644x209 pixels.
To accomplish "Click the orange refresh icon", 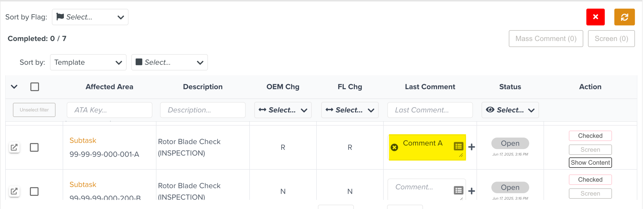I will click(x=624, y=17).
